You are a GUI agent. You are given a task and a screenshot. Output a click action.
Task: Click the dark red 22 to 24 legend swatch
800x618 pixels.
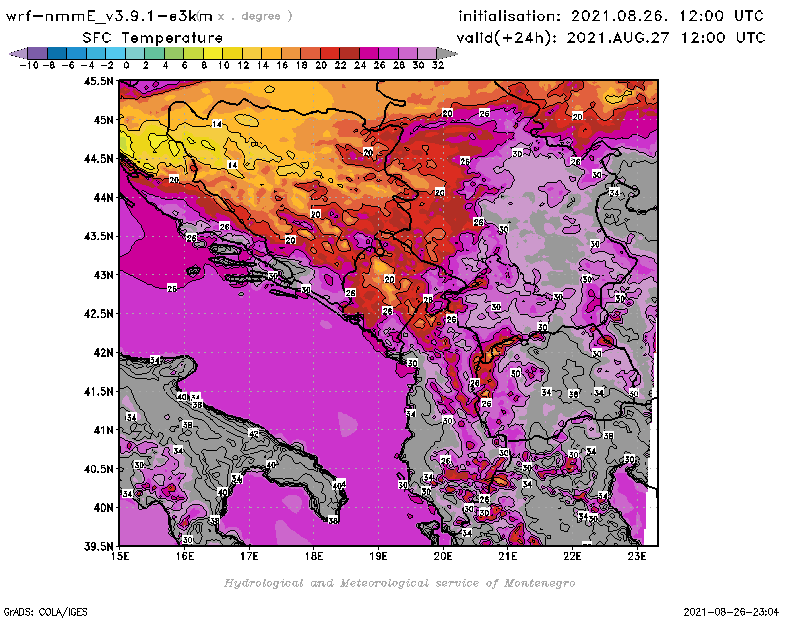click(349, 53)
